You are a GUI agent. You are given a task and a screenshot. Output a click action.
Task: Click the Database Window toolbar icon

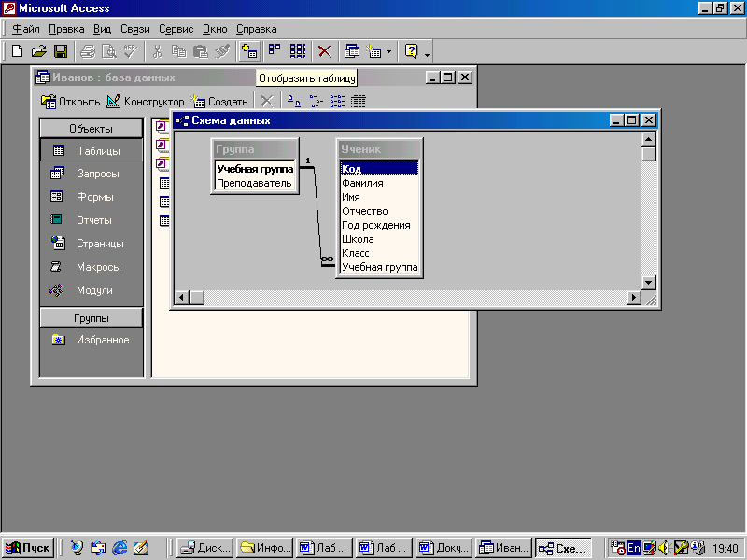[x=352, y=51]
